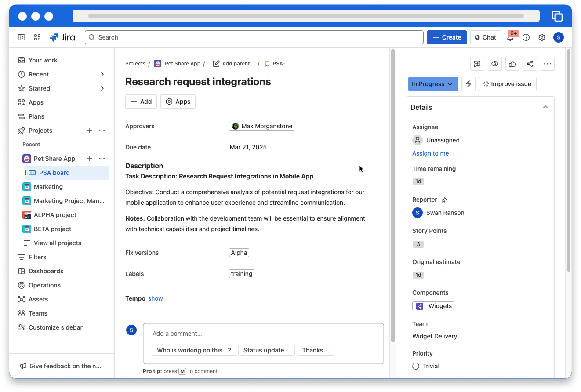Collapse the Details panel chevron

[545, 107]
